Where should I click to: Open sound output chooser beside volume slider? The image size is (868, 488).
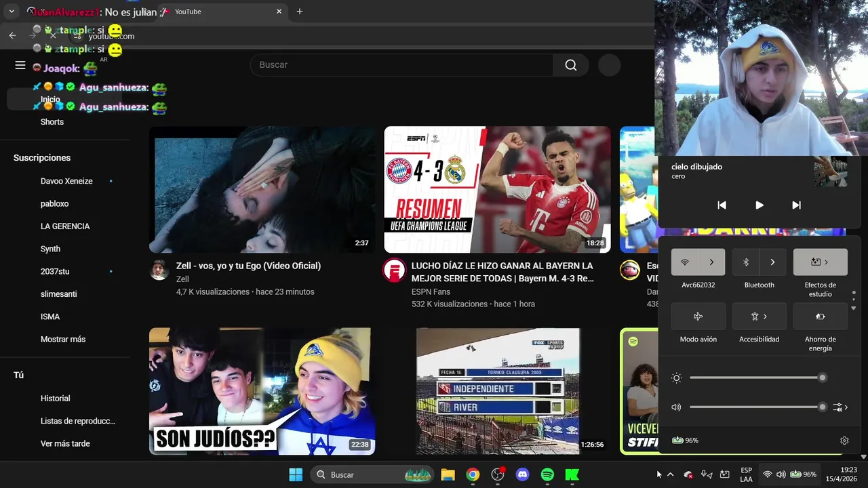click(840, 407)
